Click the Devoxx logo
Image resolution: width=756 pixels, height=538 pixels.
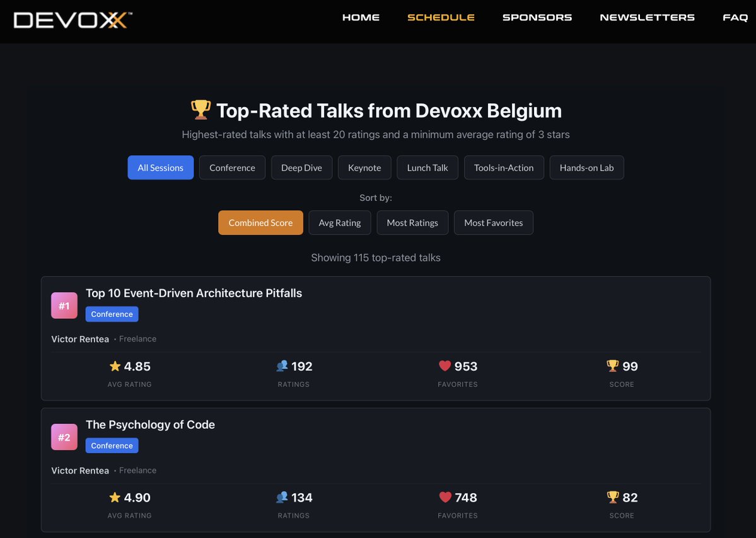point(73,20)
